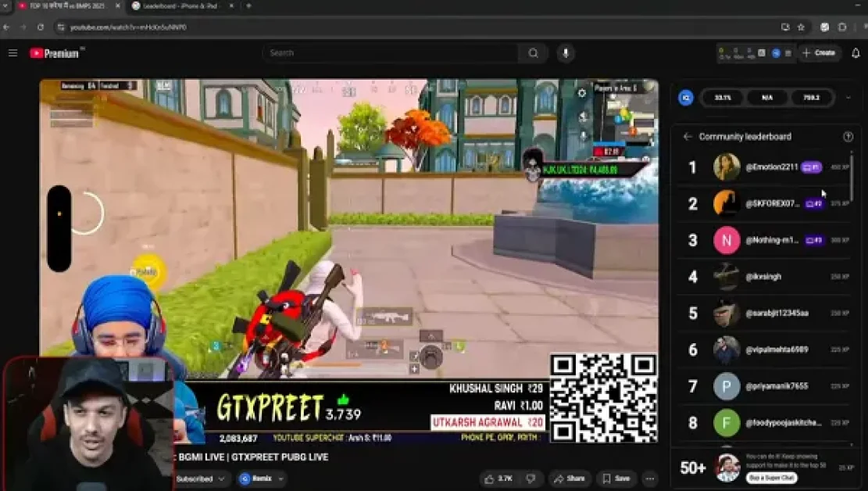Select the voice search microphone icon
The width and height of the screenshot is (868, 491).
click(566, 53)
